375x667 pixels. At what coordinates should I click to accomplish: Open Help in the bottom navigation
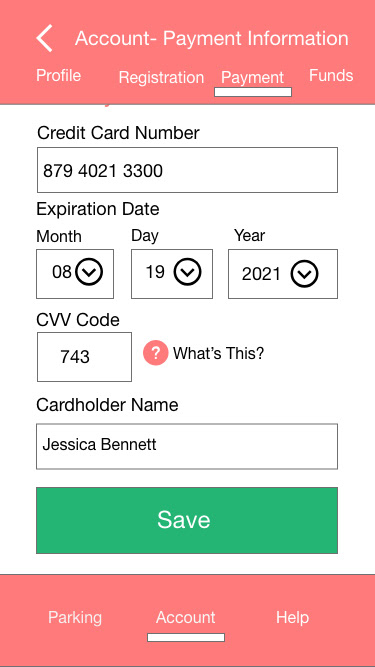[292, 618]
